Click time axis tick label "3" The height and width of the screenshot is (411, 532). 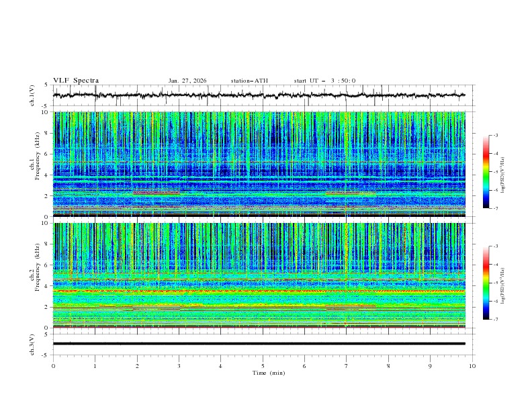(x=179, y=366)
